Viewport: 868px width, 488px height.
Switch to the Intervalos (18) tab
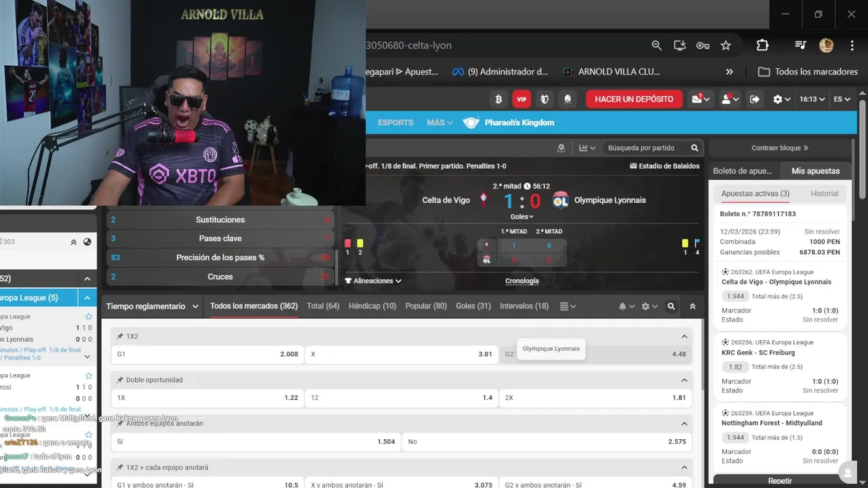(x=524, y=306)
